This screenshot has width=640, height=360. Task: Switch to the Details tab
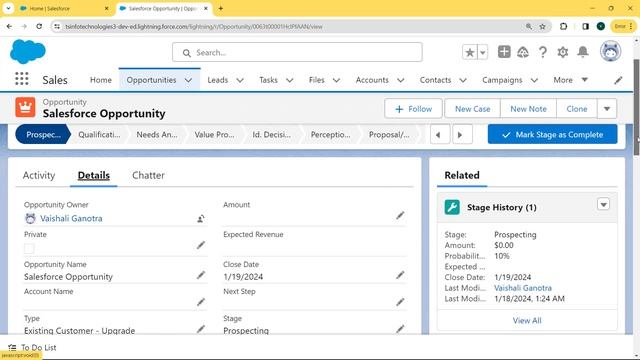93,176
